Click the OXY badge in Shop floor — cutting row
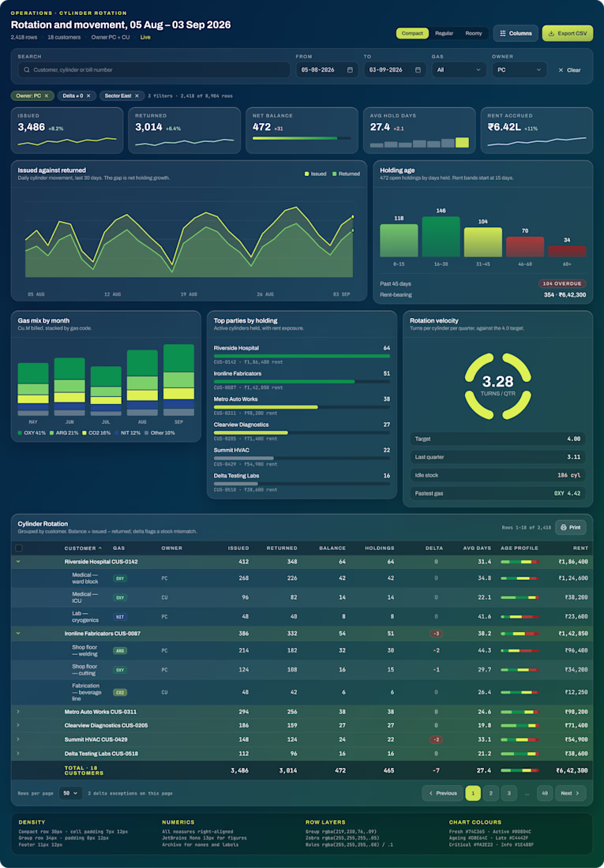Screen dimensions: 604x868 coord(120,670)
